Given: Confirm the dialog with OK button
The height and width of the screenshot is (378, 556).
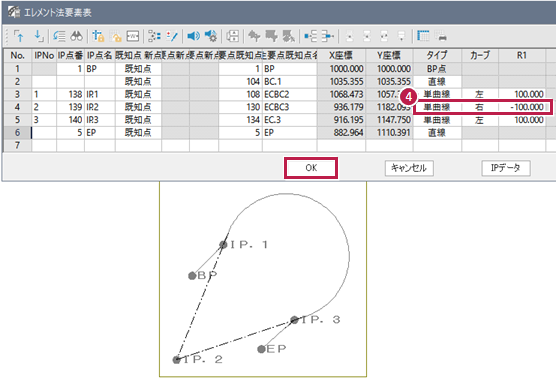Looking at the screenshot, I should [311, 168].
